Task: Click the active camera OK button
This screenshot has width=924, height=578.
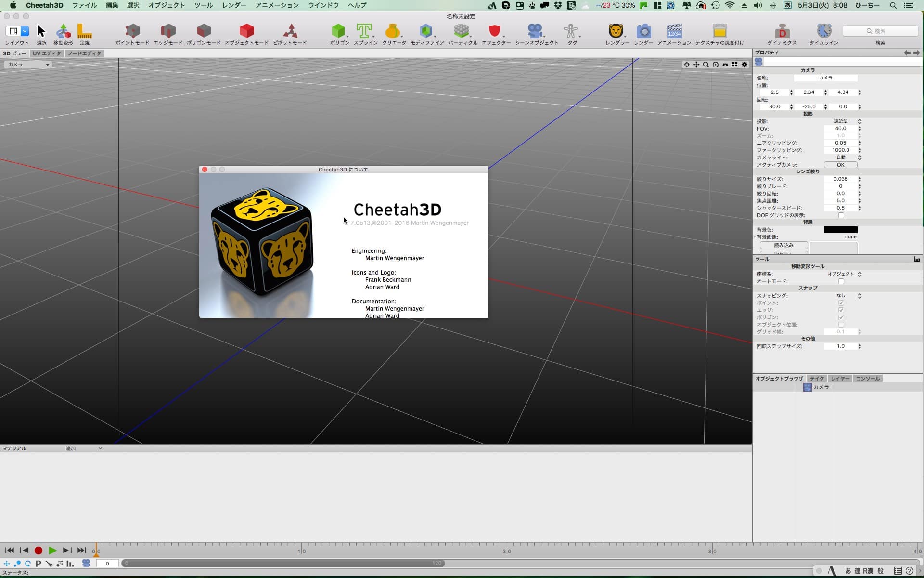Action: point(840,165)
